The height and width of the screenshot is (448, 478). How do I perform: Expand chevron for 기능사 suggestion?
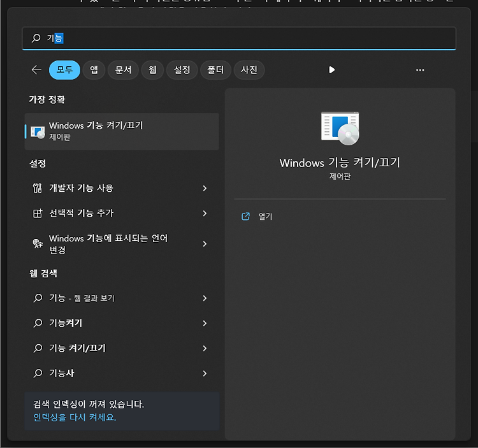(205, 373)
